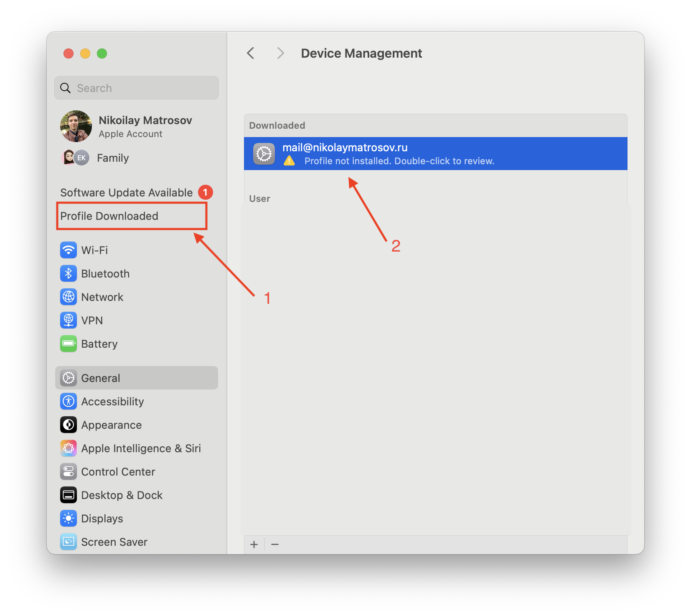Select the Appearance icon
This screenshot has height=616, width=691.
pos(69,425)
